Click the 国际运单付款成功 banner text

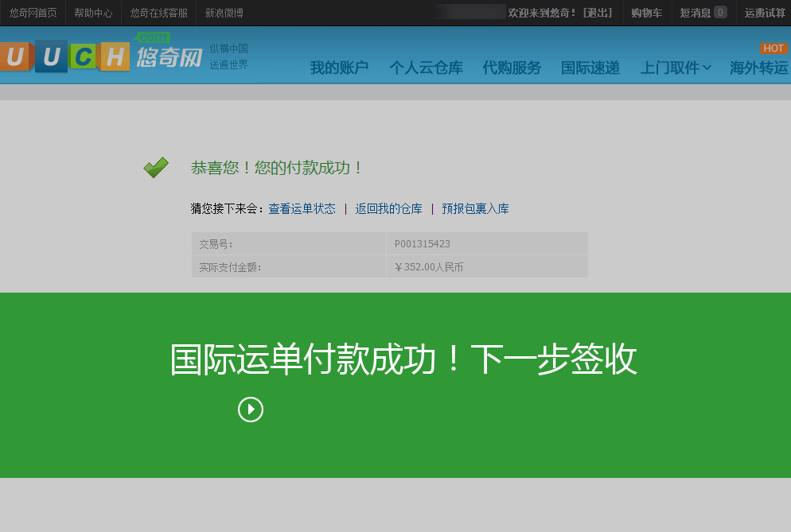click(403, 359)
